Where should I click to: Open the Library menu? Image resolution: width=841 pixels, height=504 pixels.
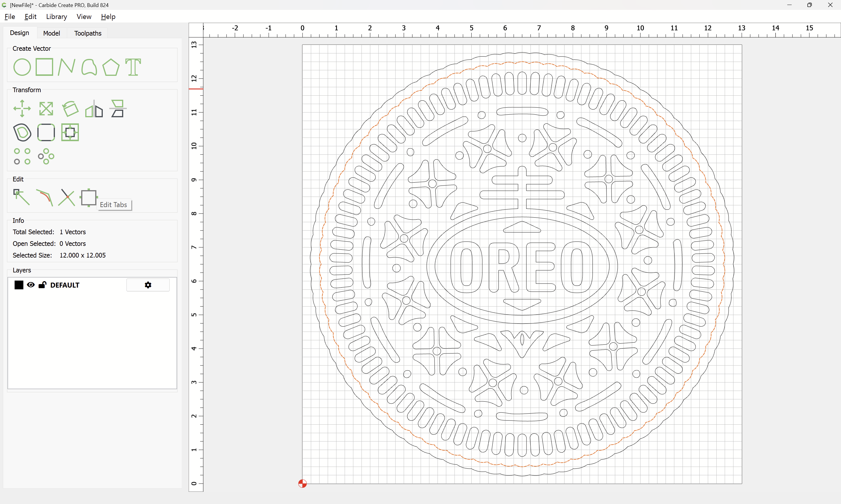(x=56, y=17)
